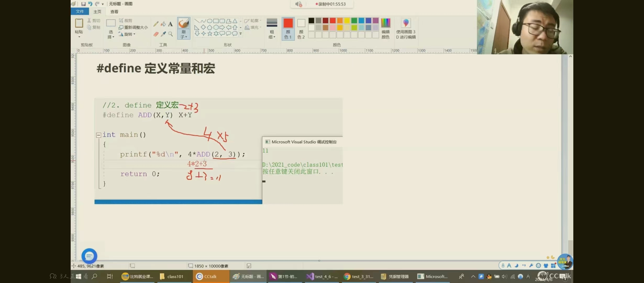Click the Undo arrow in title bar
Viewport: 644px width, 283px height.
tap(90, 4)
